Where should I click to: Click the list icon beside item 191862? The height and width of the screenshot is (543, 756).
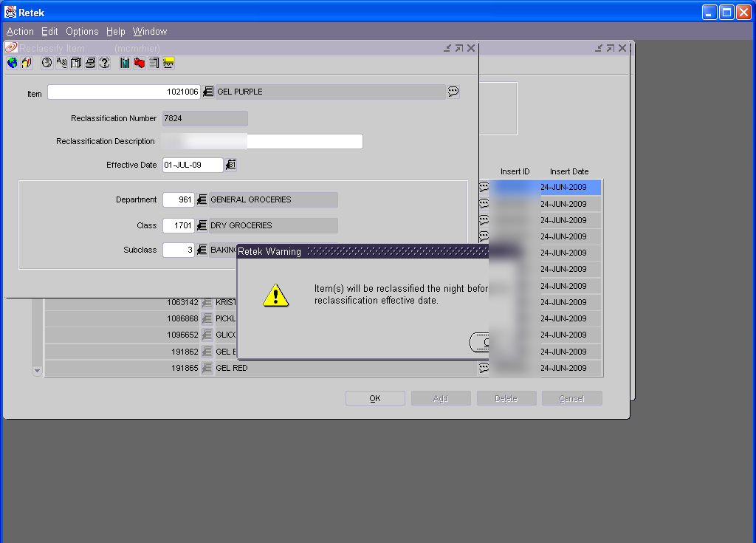tap(207, 352)
